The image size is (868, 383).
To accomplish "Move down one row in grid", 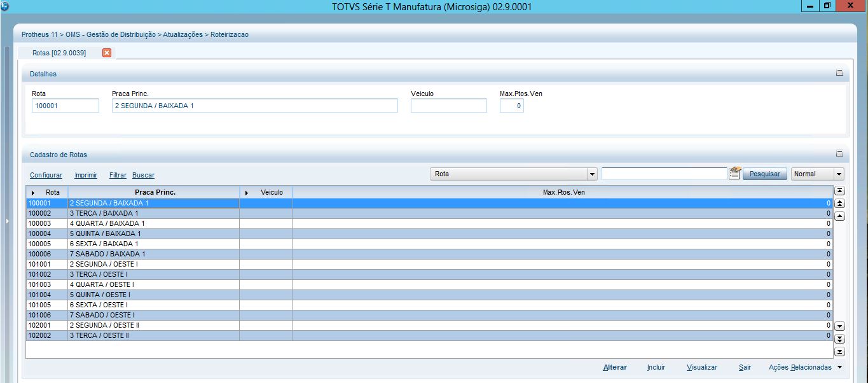I will (x=839, y=326).
